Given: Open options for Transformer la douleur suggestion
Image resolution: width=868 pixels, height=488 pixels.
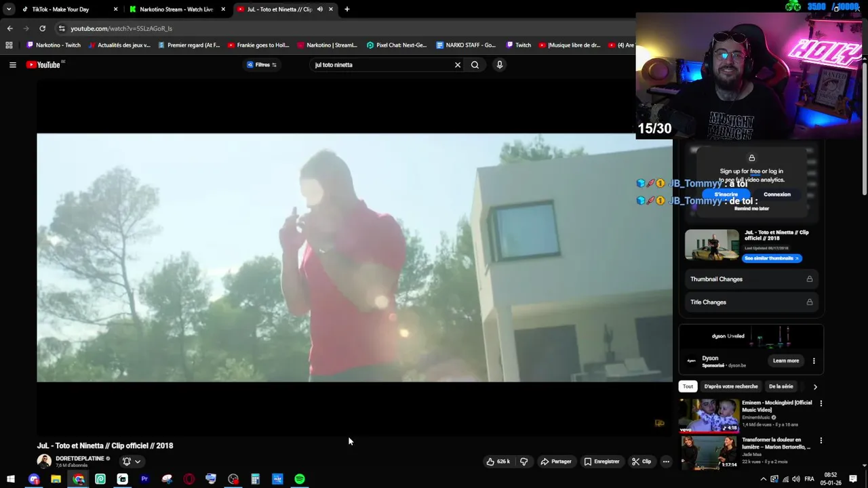Looking at the screenshot, I should (821, 441).
